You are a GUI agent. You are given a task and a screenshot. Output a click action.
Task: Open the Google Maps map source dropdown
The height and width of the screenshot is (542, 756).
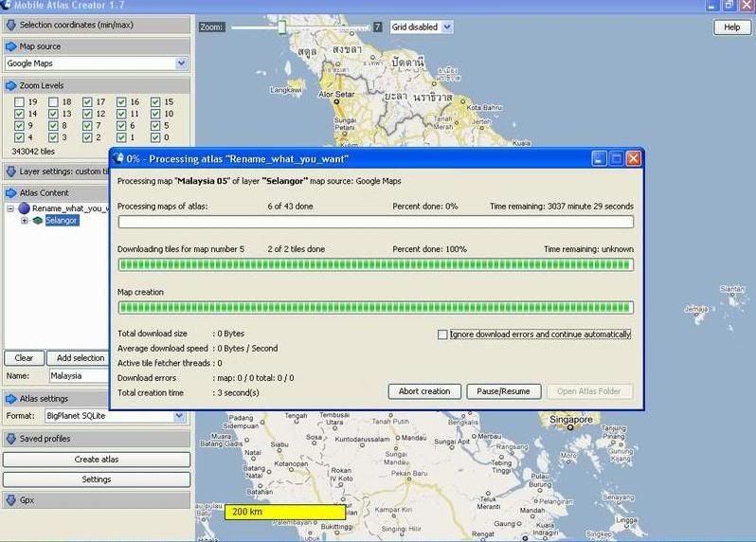coord(181,63)
